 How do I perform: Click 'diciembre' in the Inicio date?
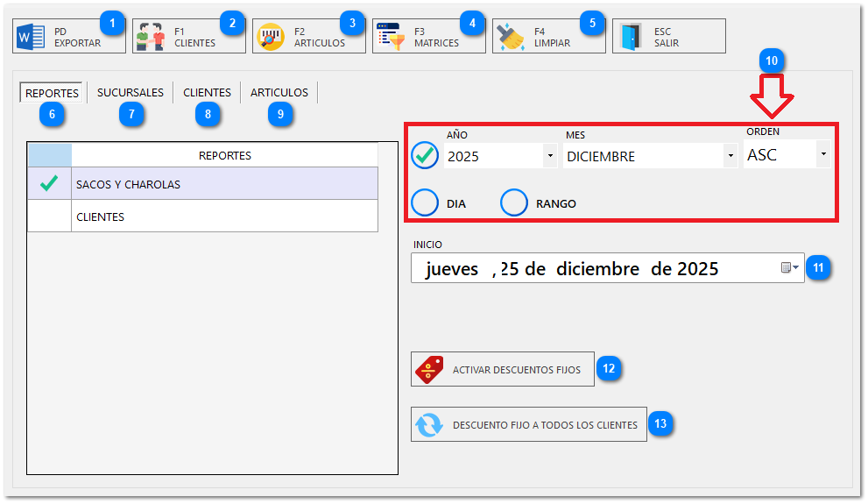click(x=598, y=268)
